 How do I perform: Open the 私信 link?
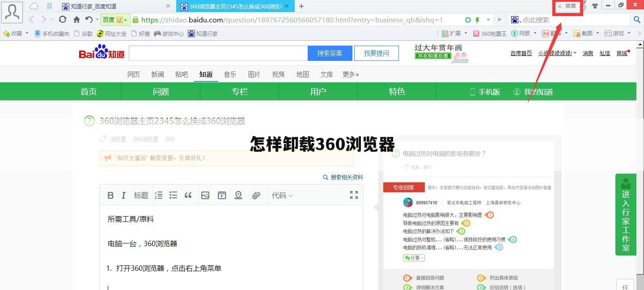click(605, 53)
